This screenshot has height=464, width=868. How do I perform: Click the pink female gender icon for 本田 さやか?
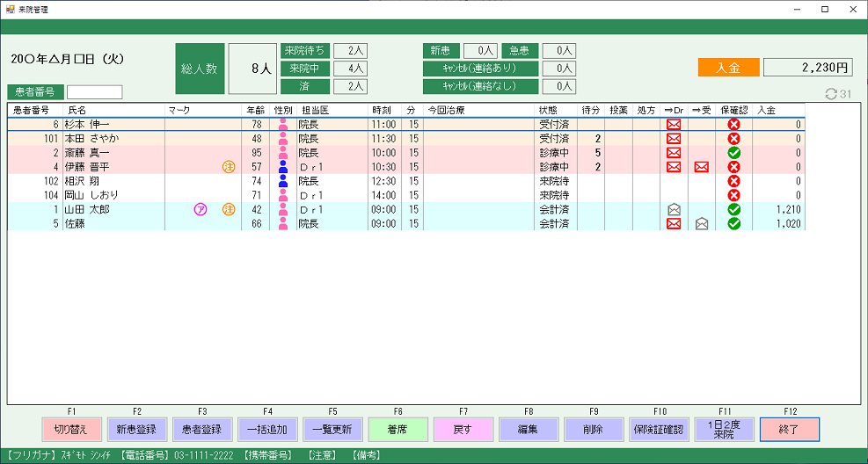283,139
